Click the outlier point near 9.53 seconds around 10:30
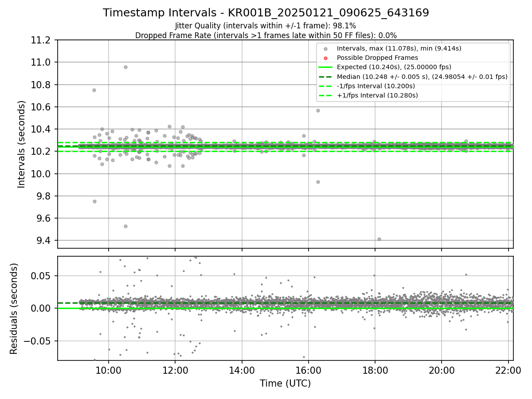 (125, 226)
